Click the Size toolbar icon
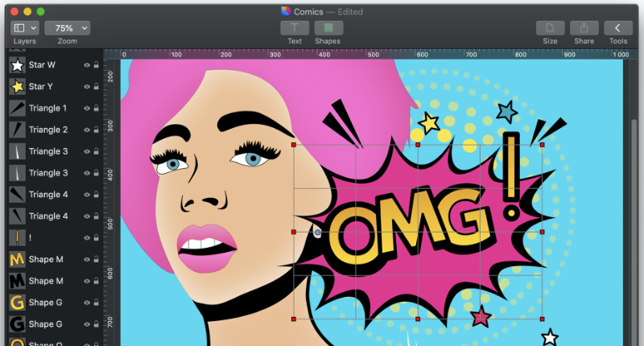 550,28
